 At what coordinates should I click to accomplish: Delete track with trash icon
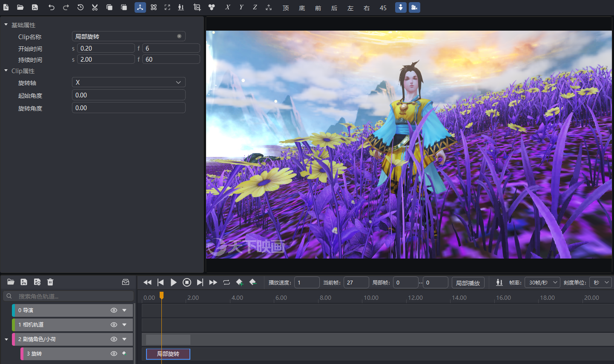(x=50, y=282)
